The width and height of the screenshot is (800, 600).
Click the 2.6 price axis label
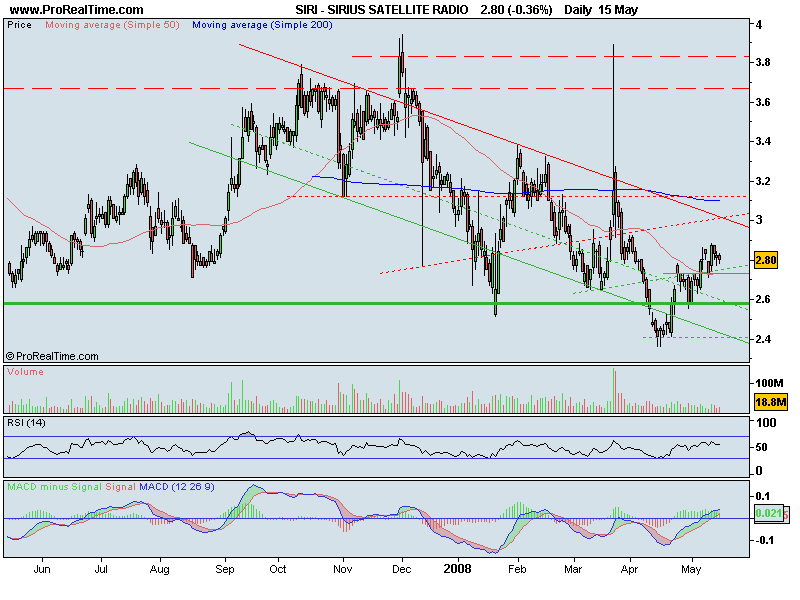click(x=763, y=299)
